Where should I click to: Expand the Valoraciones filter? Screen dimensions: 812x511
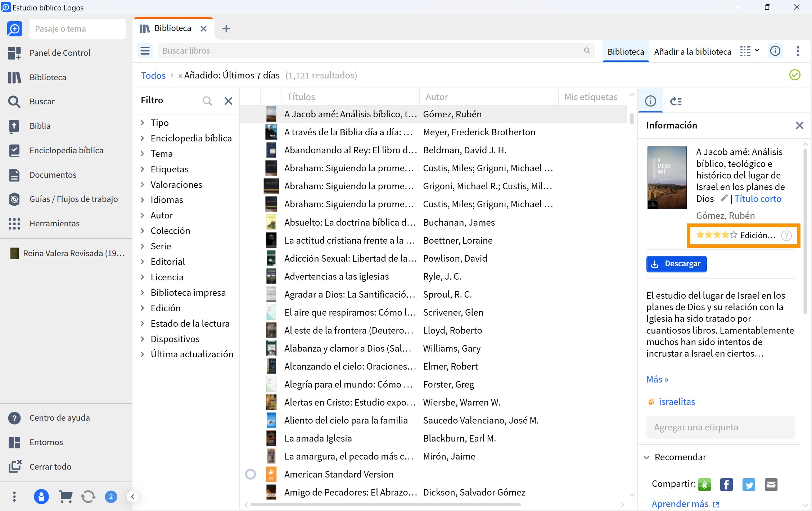(143, 185)
